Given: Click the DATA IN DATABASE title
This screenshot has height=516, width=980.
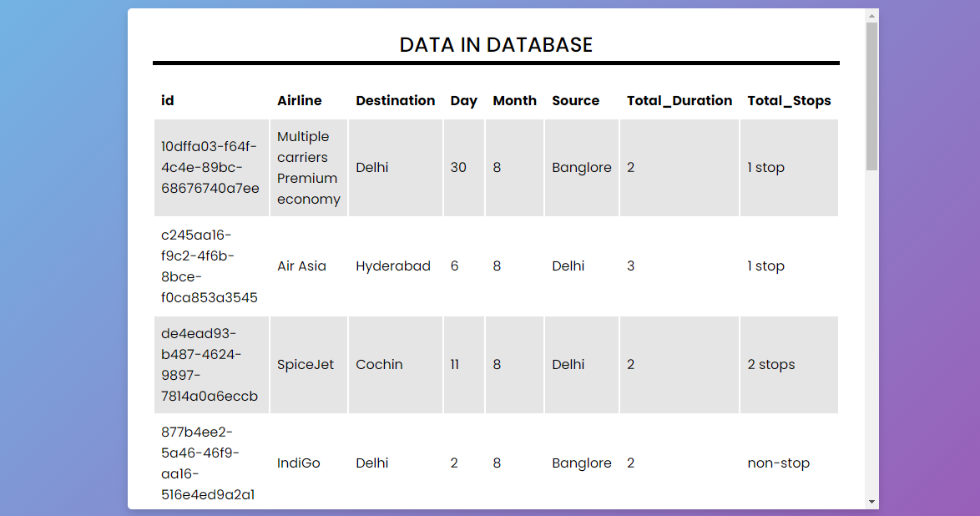Looking at the screenshot, I should (x=495, y=44).
